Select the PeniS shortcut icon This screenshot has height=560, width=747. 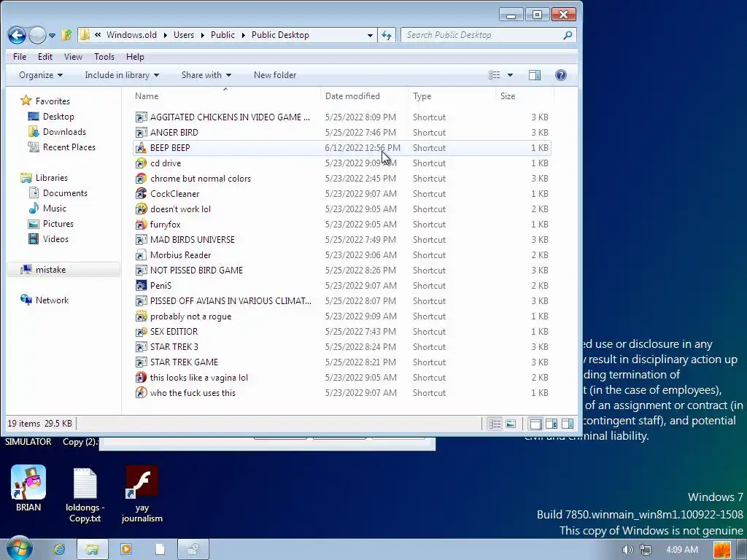(x=141, y=285)
